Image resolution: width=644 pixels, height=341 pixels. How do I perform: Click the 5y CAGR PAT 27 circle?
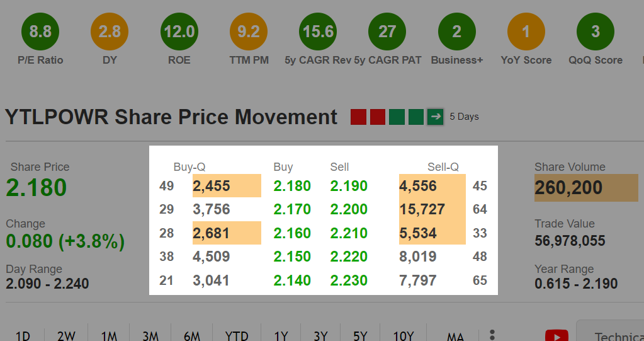click(387, 32)
